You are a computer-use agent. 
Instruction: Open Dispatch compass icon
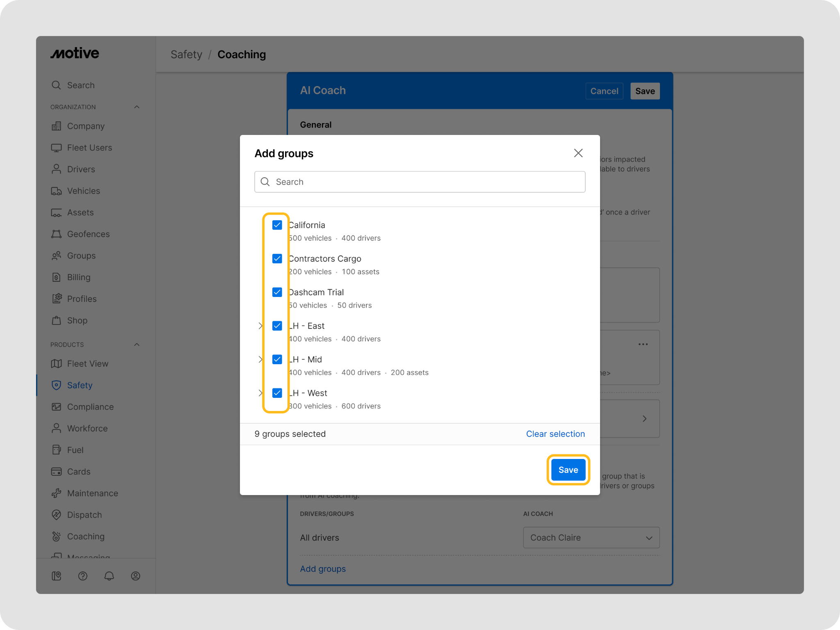coord(56,515)
